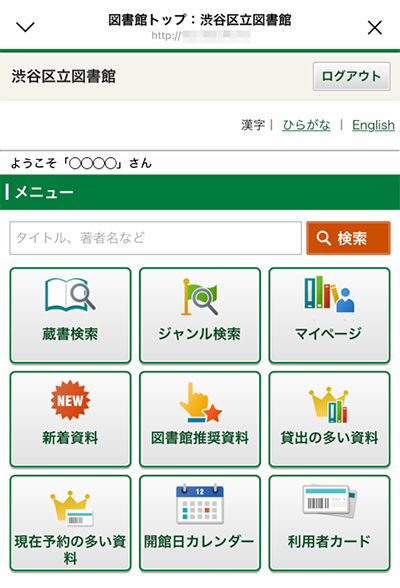Open ジャンル検索 genre search tile
400x588 pixels.
point(200,315)
